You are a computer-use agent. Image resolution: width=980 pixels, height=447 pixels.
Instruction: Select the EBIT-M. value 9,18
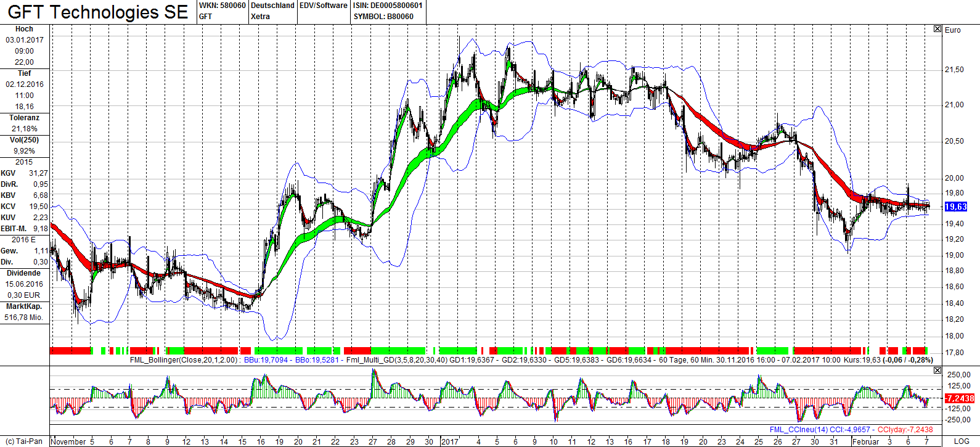coord(41,229)
